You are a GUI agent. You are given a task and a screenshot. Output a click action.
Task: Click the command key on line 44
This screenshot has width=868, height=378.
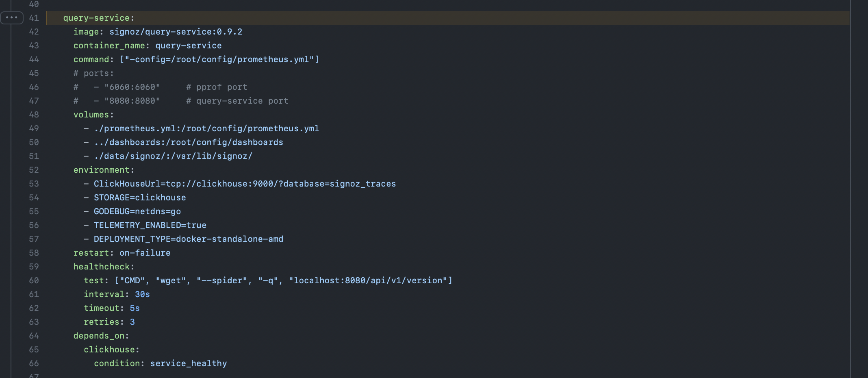point(91,59)
